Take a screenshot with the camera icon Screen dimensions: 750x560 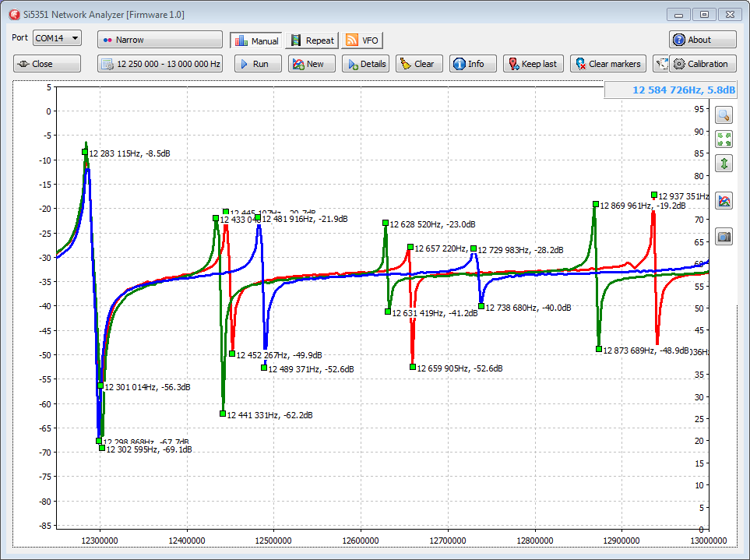[724, 237]
